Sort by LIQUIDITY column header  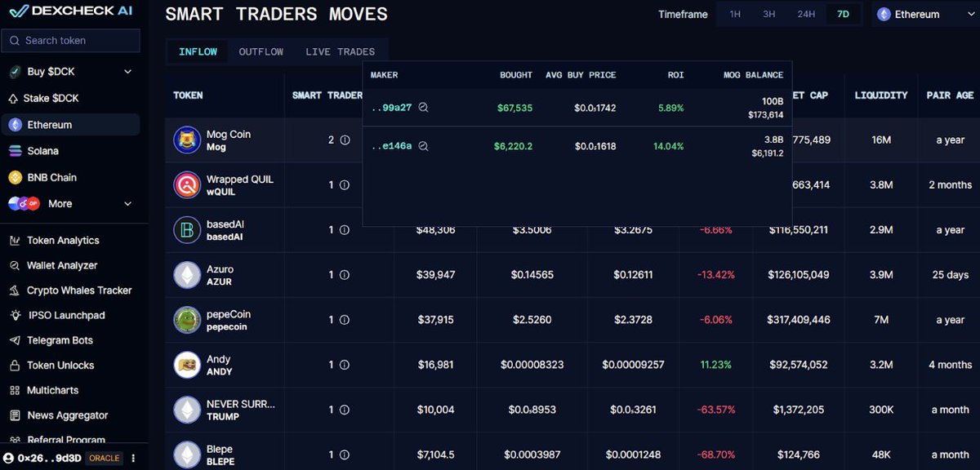pos(881,95)
